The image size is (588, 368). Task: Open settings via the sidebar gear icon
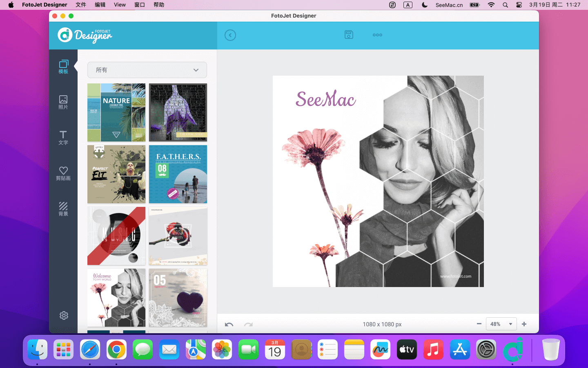coord(64,315)
